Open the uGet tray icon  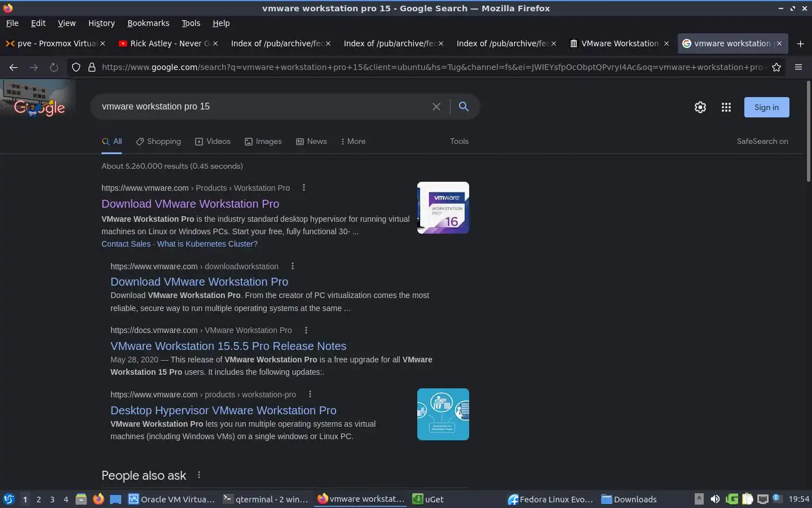732,499
